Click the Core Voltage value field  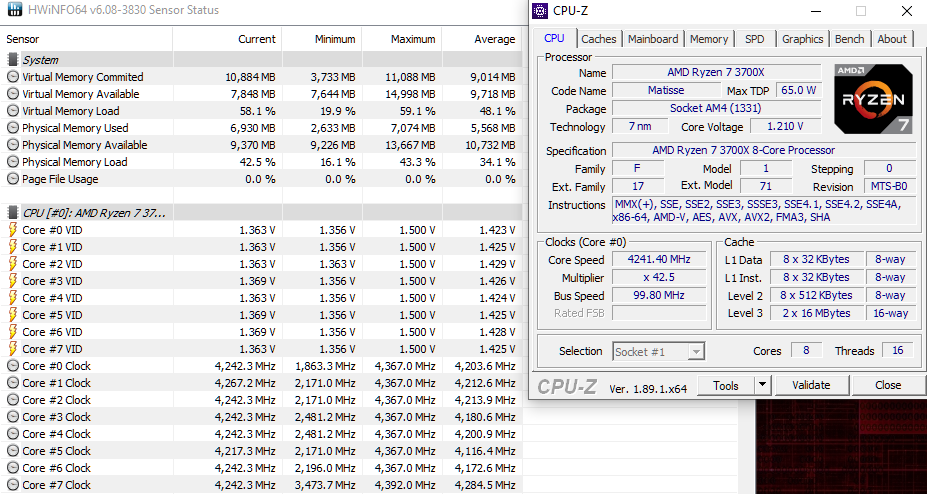pos(785,126)
